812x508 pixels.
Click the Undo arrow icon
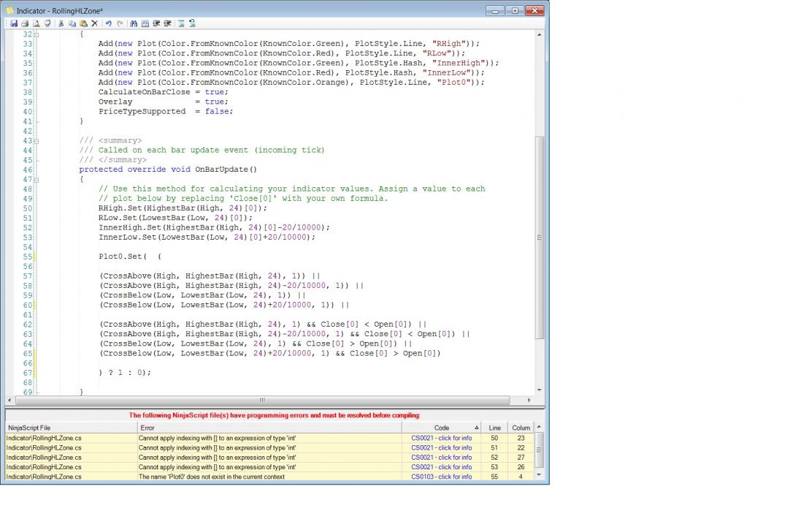tap(109, 23)
